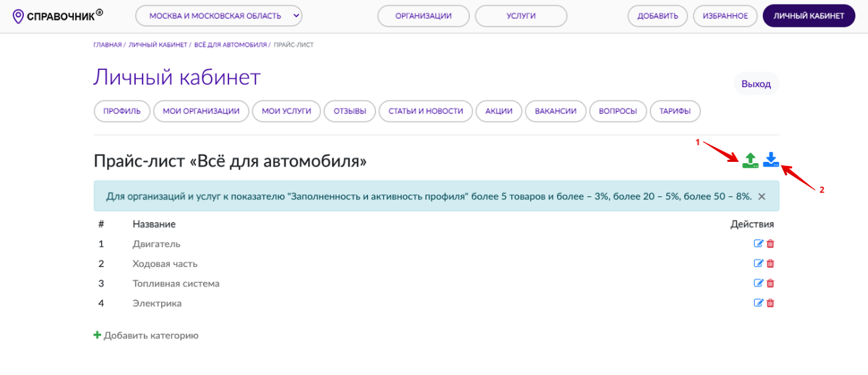Click the Личный кабинет page title
Image resolution: width=868 pixels, height=375 pixels.
(177, 77)
